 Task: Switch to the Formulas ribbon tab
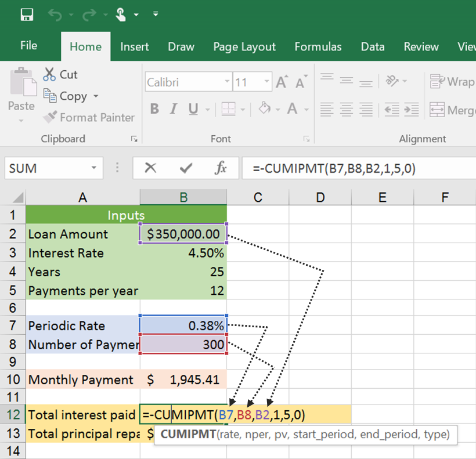[318, 46]
